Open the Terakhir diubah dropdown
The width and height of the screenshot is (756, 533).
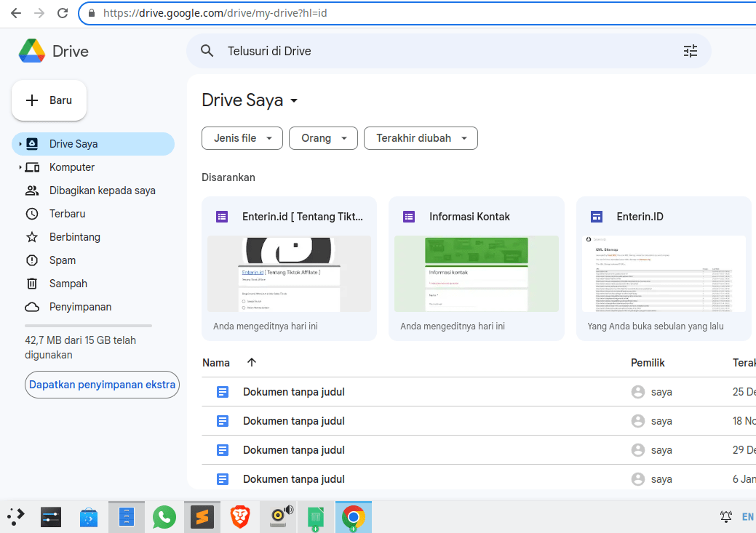(x=421, y=137)
